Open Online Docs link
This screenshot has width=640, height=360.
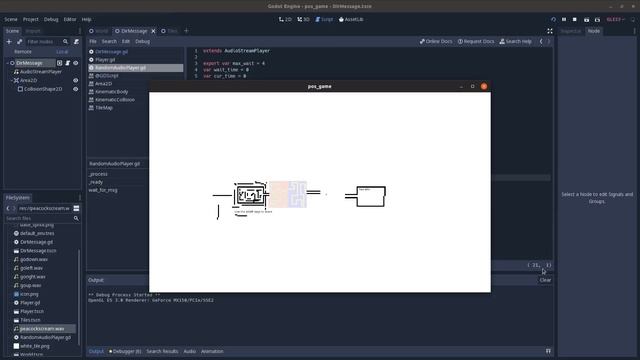(436, 41)
